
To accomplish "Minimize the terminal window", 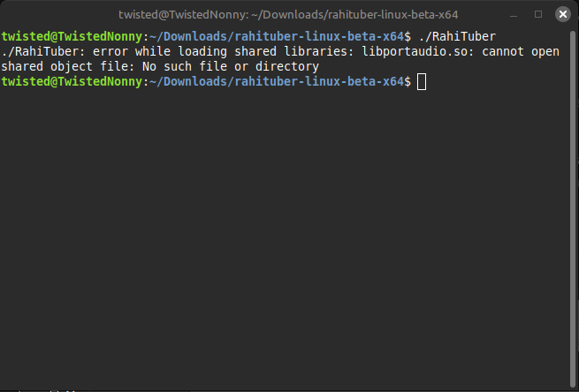I will (514, 15).
